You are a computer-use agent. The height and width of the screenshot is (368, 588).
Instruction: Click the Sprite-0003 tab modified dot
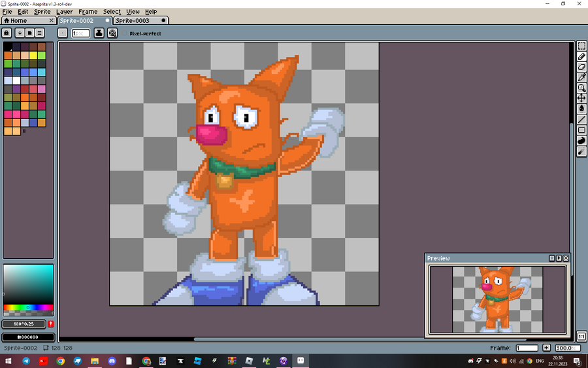click(163, 21)
